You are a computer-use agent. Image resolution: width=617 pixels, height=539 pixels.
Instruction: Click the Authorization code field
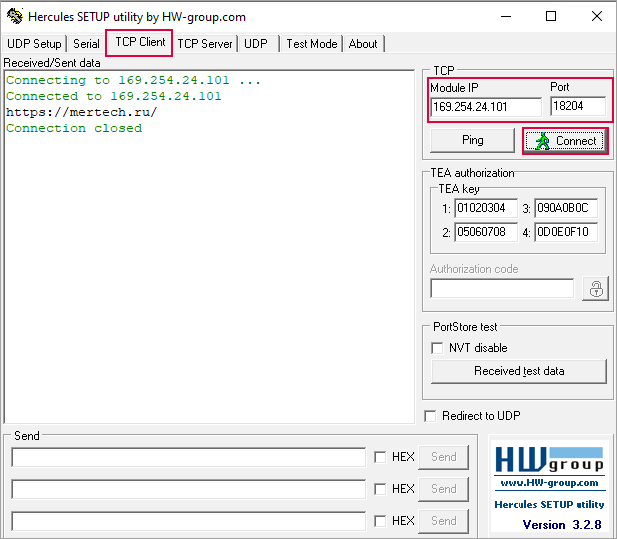(502, 288)
